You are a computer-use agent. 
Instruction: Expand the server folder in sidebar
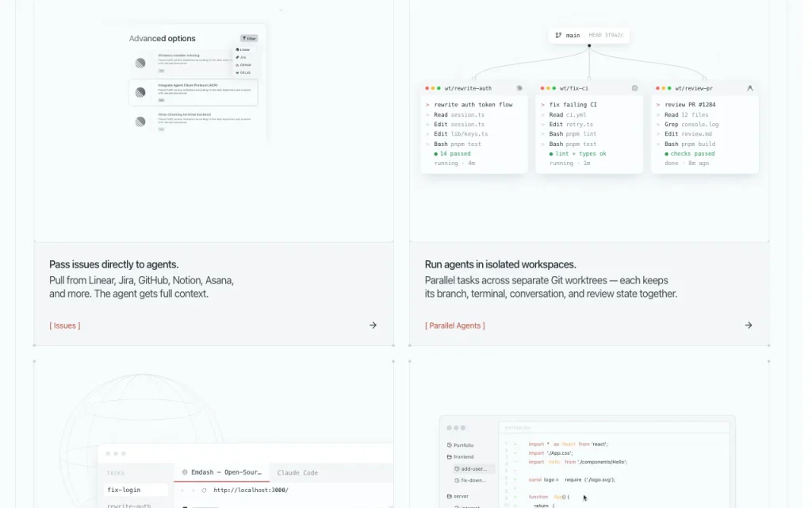[458, 496]
